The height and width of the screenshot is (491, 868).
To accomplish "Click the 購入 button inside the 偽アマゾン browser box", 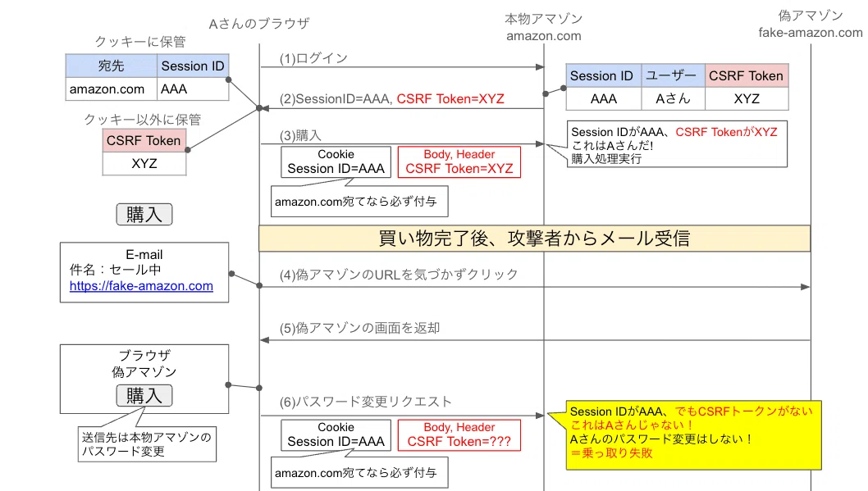I will [x=144, y=396].
